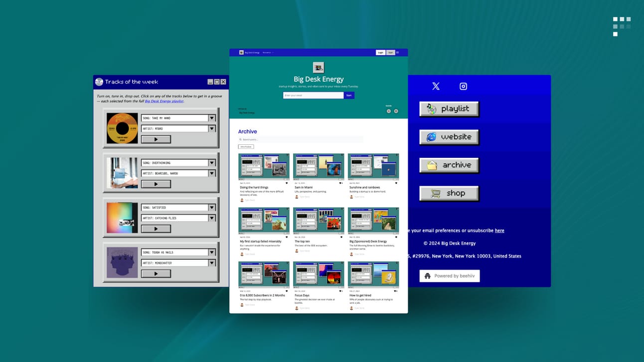
Task: Expand the Artist: Bearcubs, Narou dropdown
Action: (211, 173)
